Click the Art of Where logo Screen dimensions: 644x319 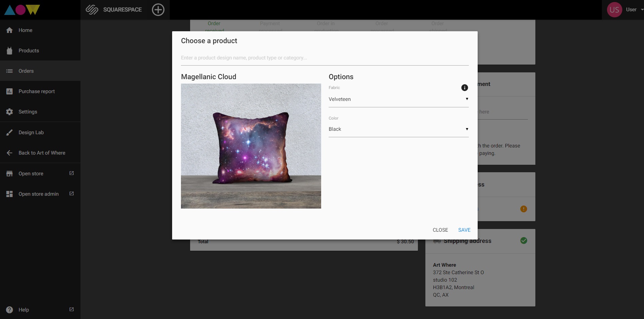(22, 10)
